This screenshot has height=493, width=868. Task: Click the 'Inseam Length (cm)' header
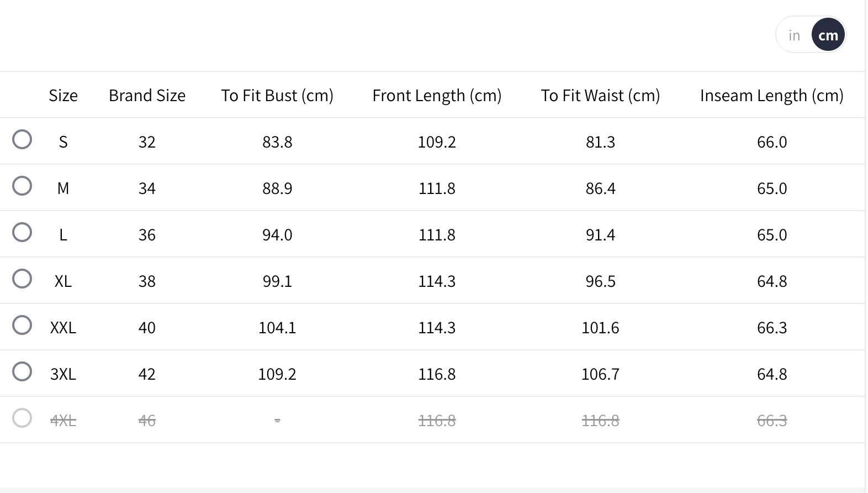click(771, 96)
